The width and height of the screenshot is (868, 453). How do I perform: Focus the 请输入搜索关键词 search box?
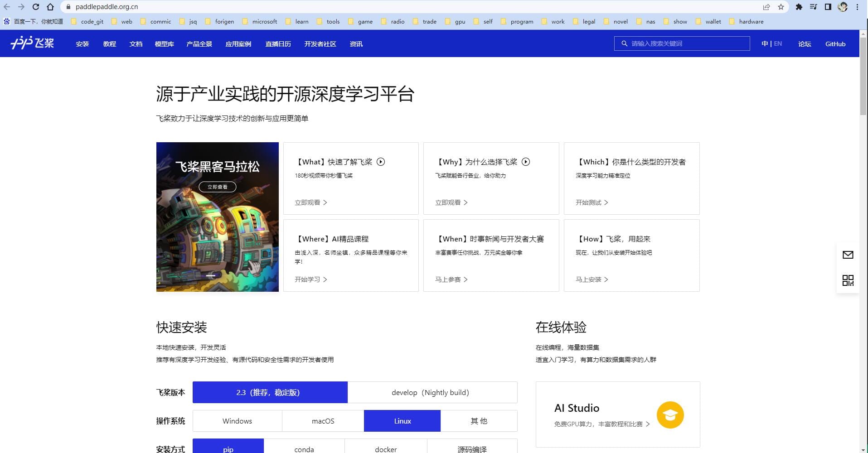point(682,43)
